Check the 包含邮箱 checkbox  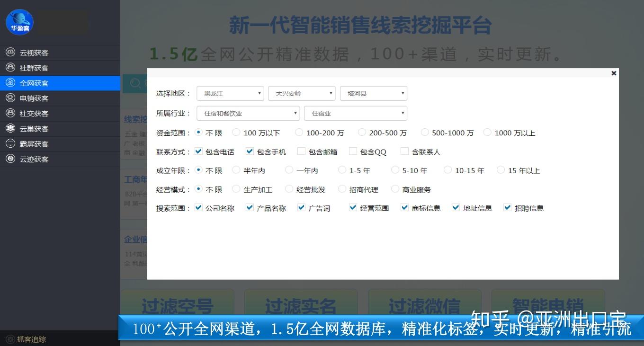point(301,151)
